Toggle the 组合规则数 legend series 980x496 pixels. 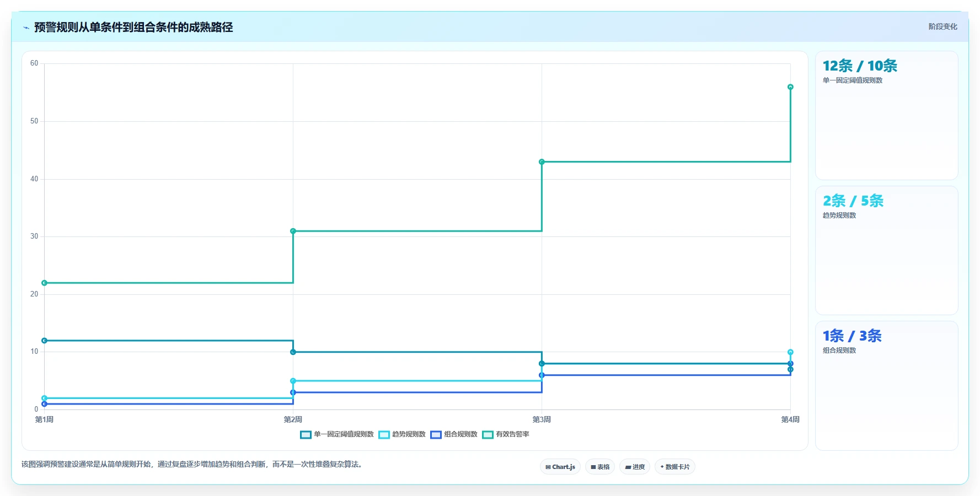coord(454,434)
